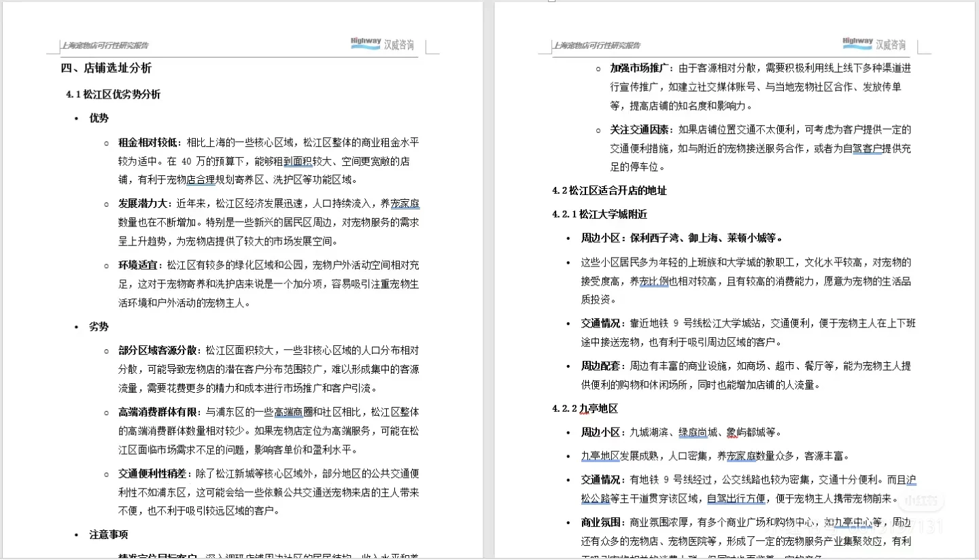Click the bold label 部分区域客源分散
This screenshot has width=979, height=560.
pyautogui.click(x=157, y=351)
